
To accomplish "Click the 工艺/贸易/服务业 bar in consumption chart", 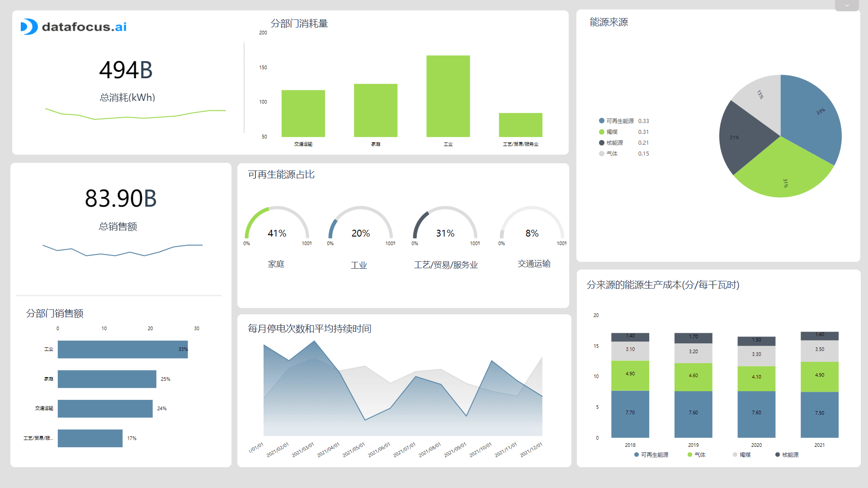I will pos(520,125).
